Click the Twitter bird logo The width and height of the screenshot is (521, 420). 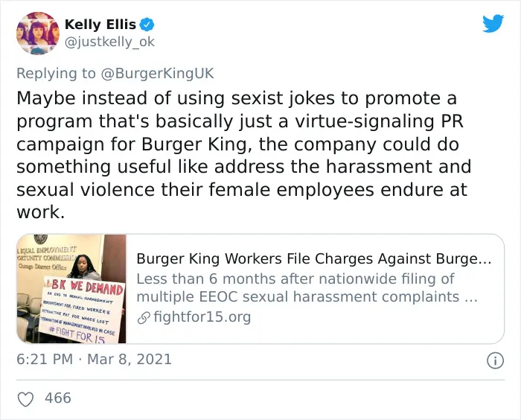tap(493, 23)
